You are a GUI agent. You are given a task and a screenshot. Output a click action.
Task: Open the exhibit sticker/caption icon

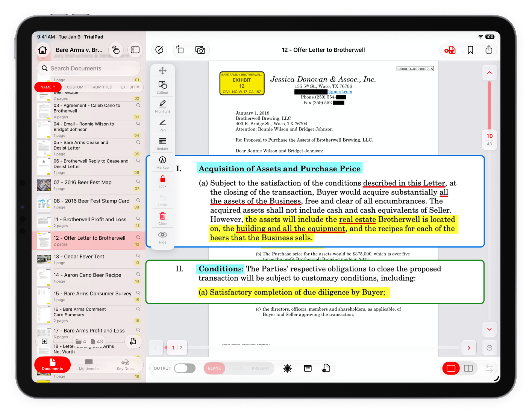308,368
